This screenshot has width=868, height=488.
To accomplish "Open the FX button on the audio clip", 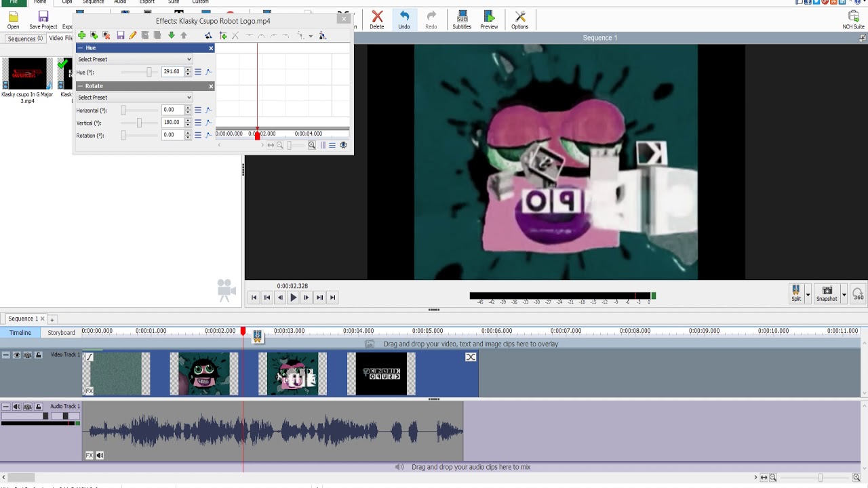I will coord(89,455).
